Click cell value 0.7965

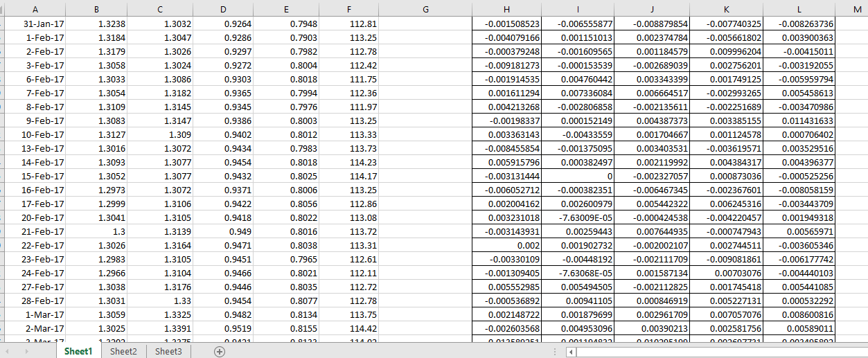(285, 259)
